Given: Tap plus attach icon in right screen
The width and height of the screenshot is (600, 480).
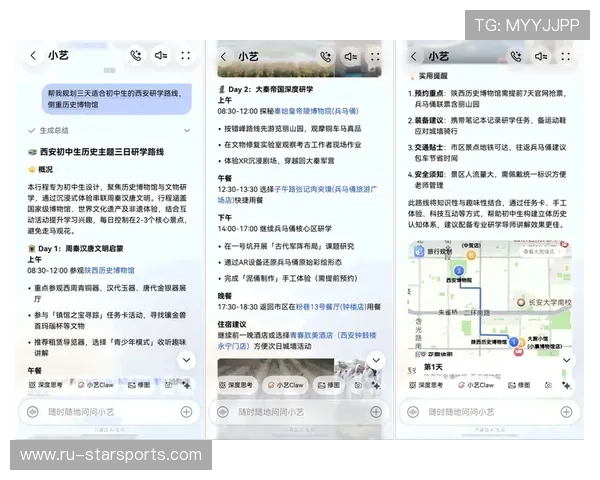Looking at the screenshot, I should 566,412.
